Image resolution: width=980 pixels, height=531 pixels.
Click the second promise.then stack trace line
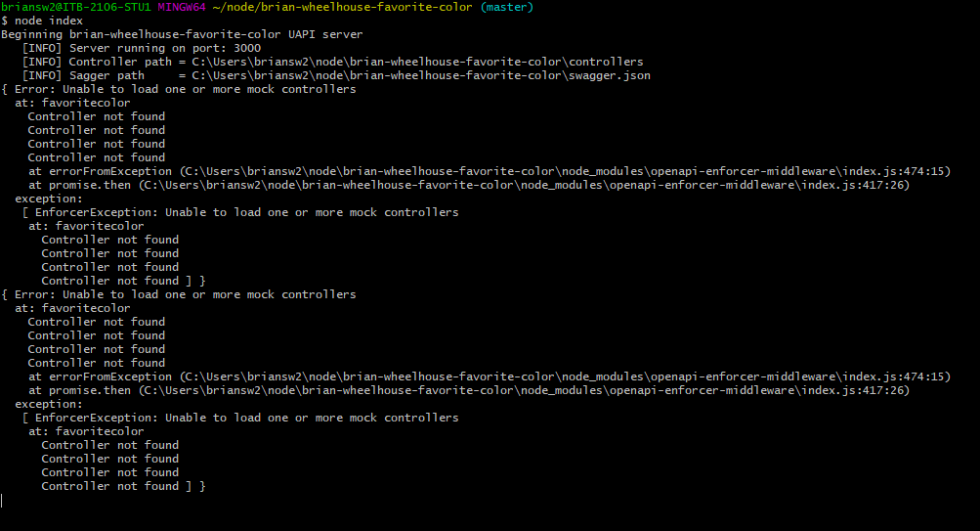point(469,390)
